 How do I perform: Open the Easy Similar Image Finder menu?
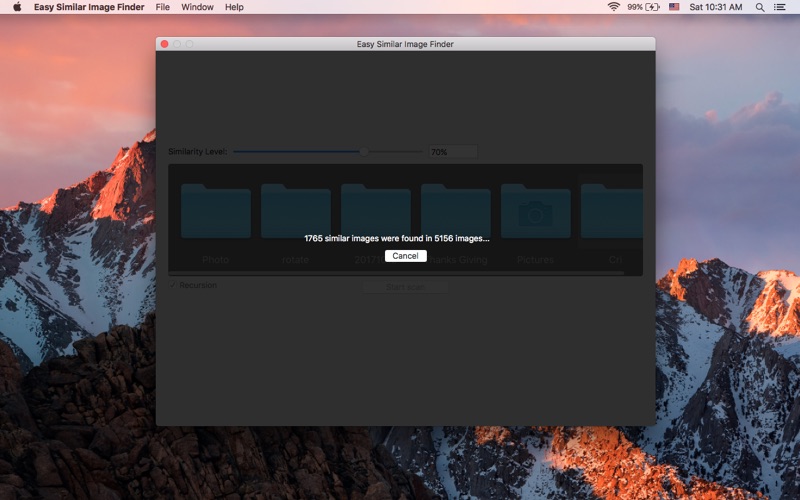(89, 7)
